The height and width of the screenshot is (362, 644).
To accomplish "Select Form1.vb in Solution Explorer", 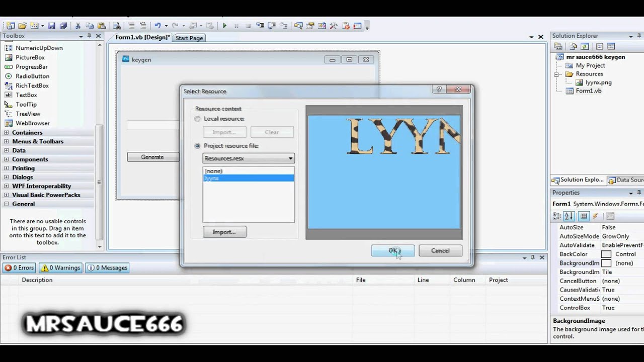I will point(588,91).
